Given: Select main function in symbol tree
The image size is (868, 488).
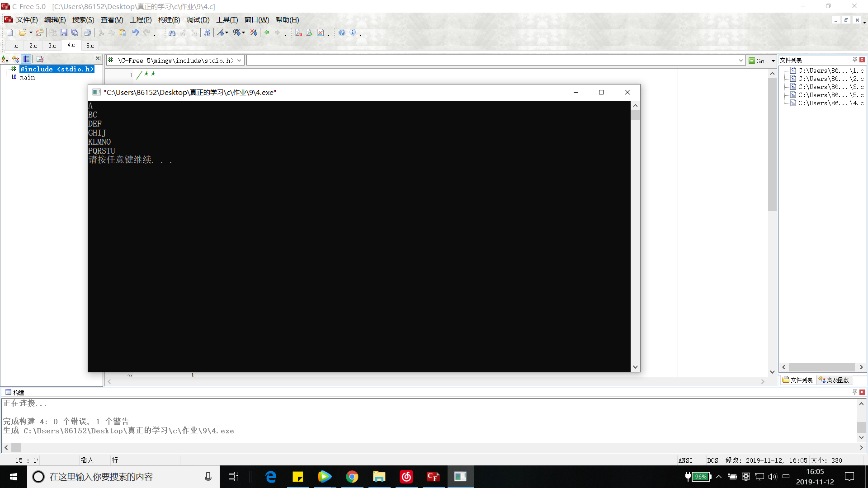Looking at the screenshot, I should coord(27,77).
